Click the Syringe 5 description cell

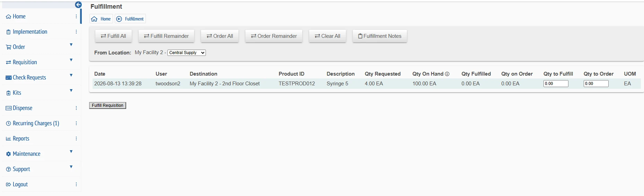pos(337,84)
